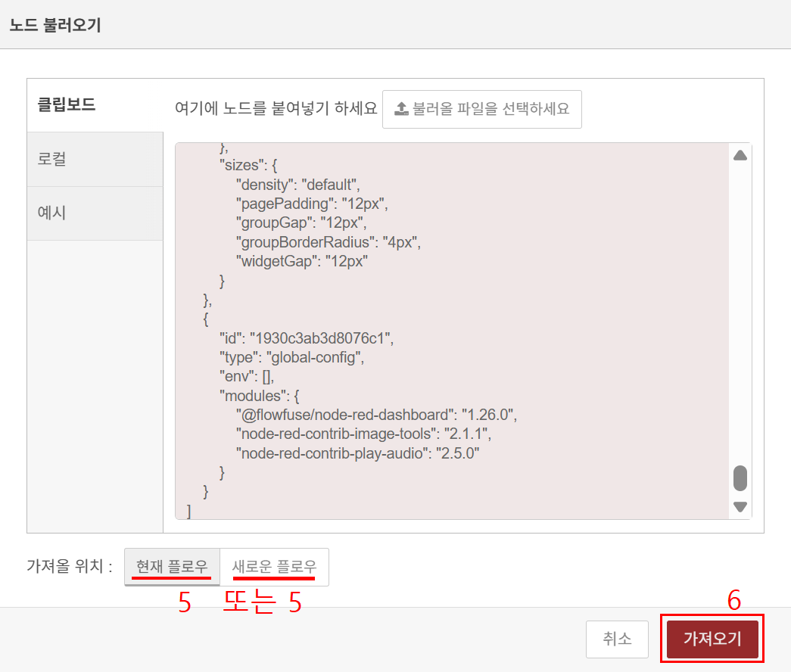Choose 현재 플로우 as import target
The height and width of the screenshot is (672, 791).
tap(172, 567)
